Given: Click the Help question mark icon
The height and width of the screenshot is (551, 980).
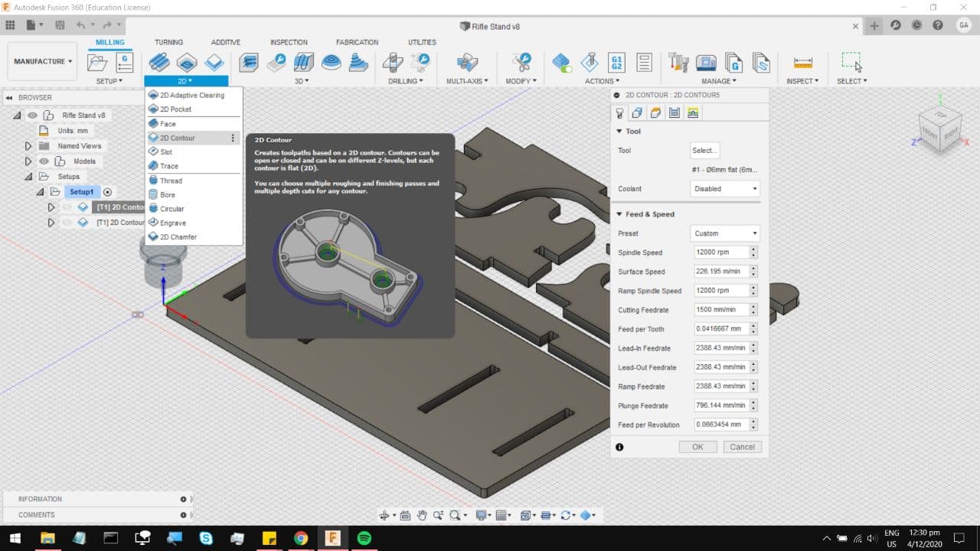Looking at the screenshot, I should click(938, 25).
